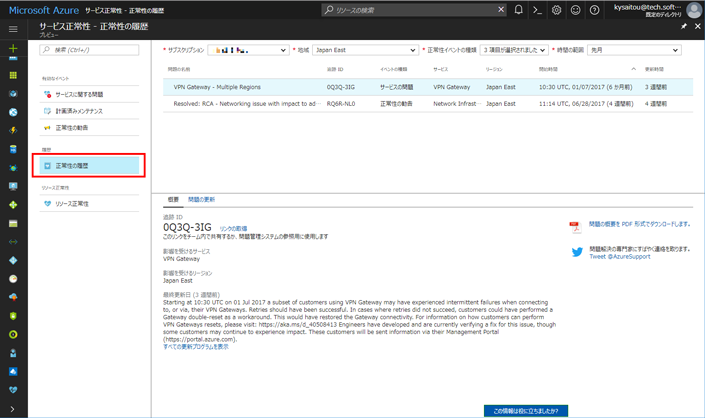Open the hamburger menu in the left rail
The width and height of the screenshot is (705, 418).
click(x=13, y=29)
